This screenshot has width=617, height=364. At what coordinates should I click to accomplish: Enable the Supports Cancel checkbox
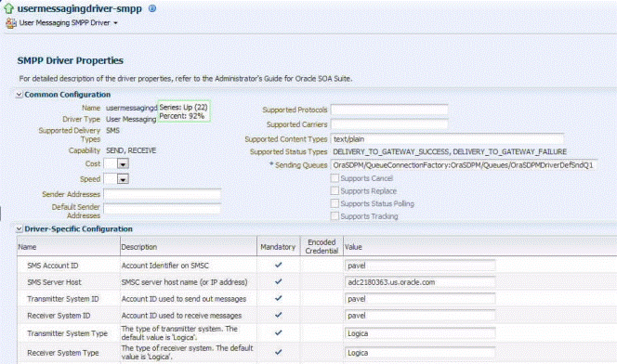pyautogui.click(x=335, y=178)
